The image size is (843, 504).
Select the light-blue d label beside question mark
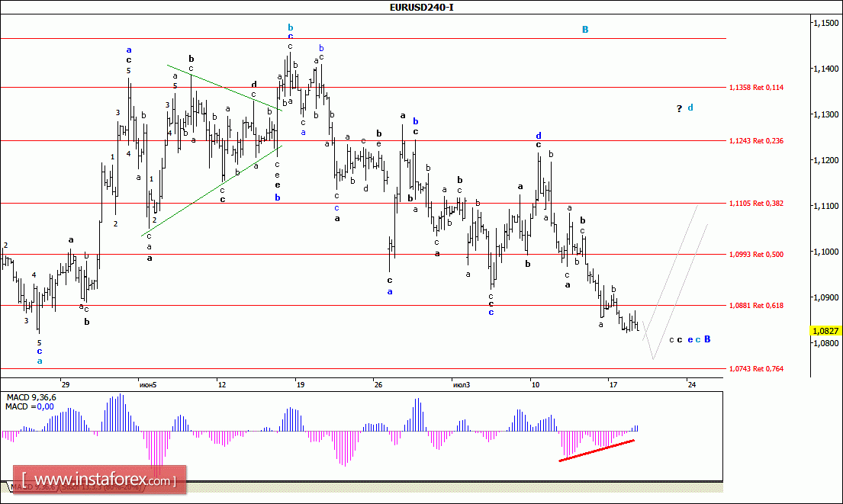[x=690, y=108]
